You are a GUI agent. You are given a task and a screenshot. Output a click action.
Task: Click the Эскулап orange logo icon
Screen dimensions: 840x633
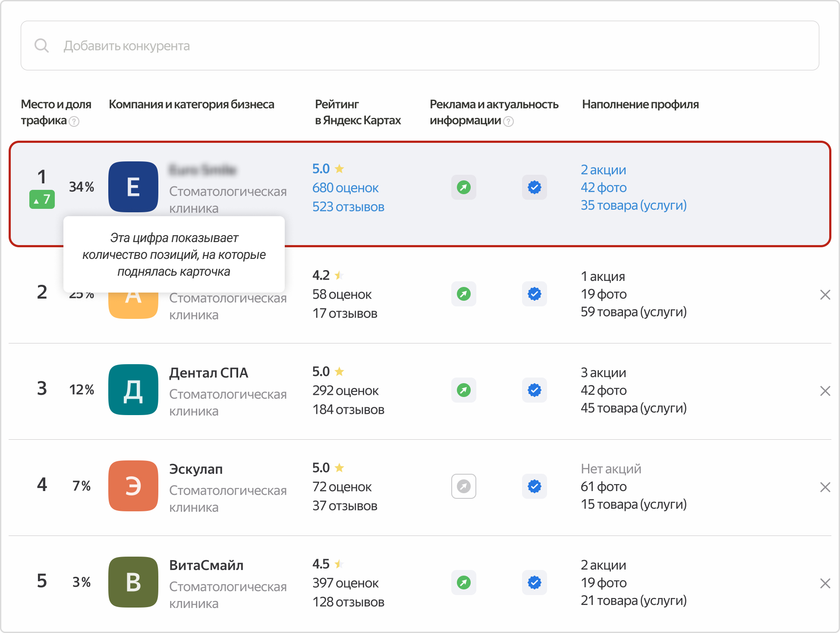click(x=133, y=486)
